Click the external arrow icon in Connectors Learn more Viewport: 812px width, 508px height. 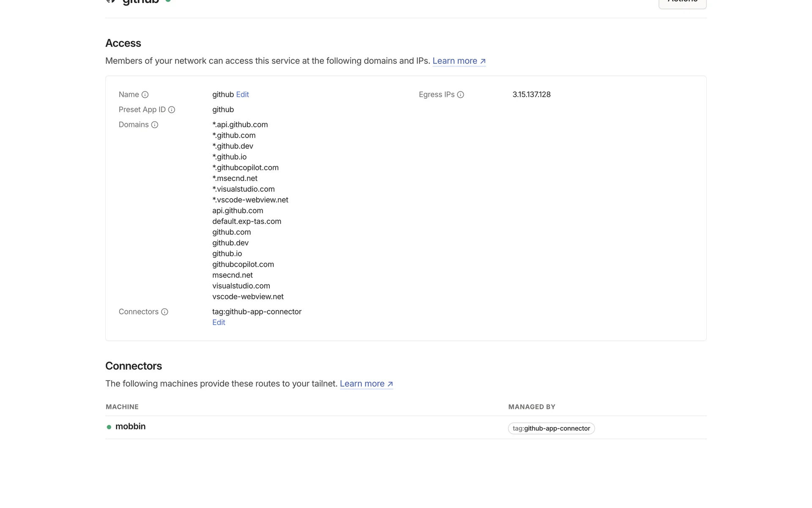pyautogui.click(x=390, y=384)
